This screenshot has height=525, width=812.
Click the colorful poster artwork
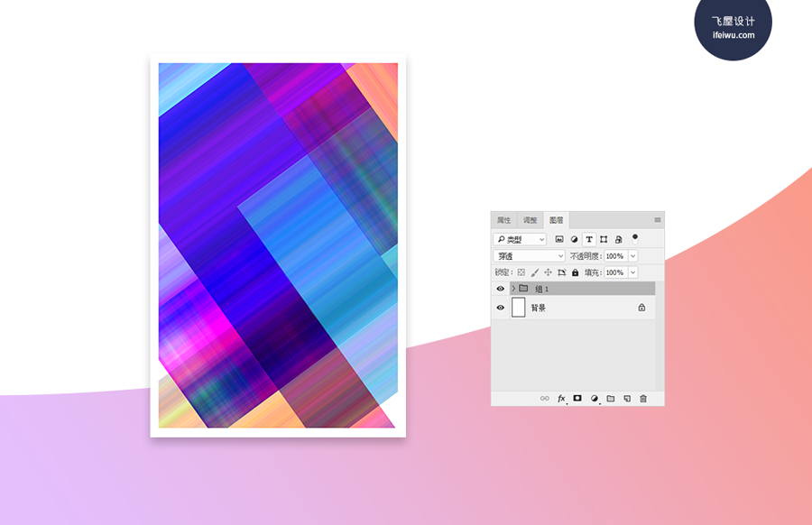tap(278, 245)
